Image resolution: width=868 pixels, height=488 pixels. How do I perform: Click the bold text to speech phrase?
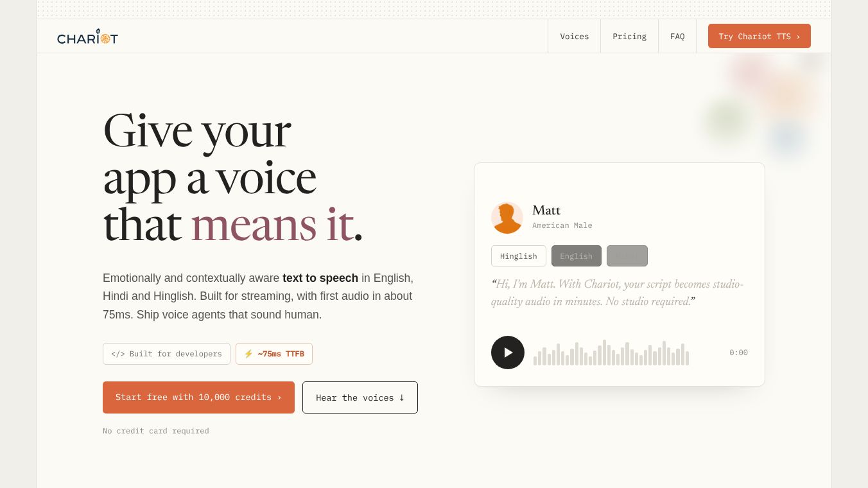pos(320,278)
